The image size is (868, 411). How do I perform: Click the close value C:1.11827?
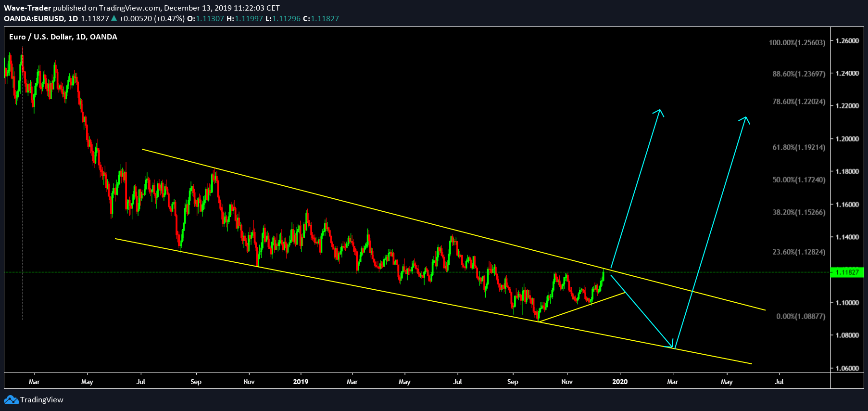(321, 18)
